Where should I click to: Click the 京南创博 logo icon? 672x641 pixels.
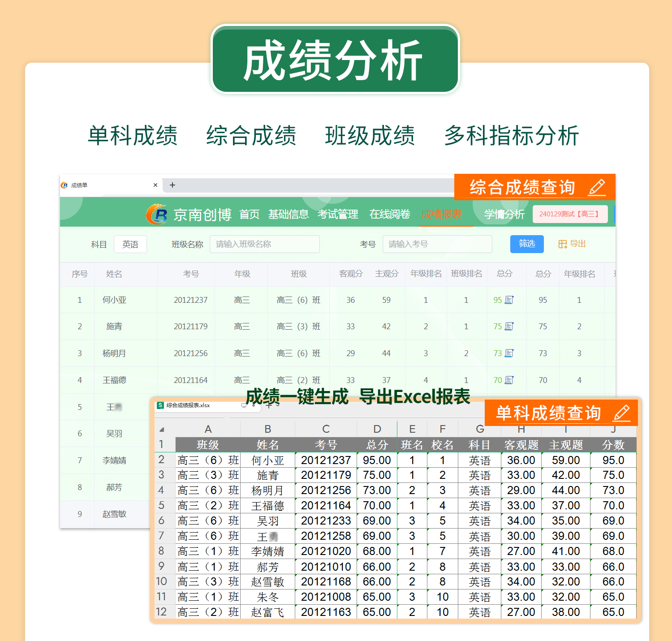pyautogui.click(x=156, y=215)
